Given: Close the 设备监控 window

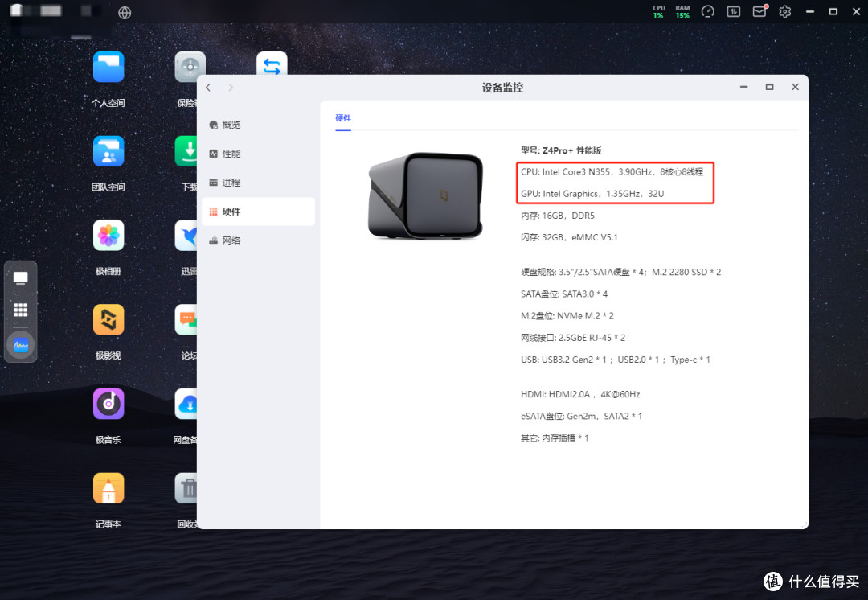Looking at the screenshot, I should coord(795,87).
